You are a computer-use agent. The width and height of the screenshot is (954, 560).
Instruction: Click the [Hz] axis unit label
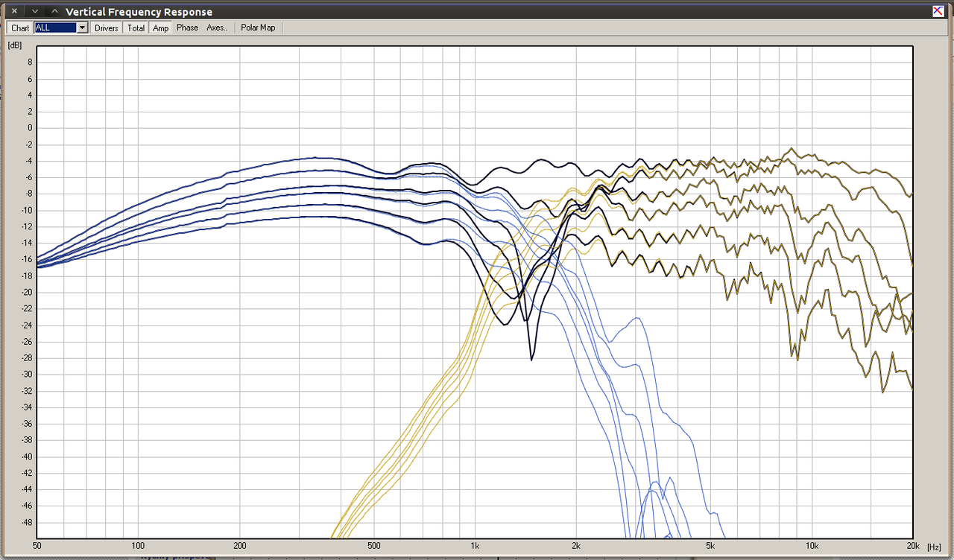935,547
